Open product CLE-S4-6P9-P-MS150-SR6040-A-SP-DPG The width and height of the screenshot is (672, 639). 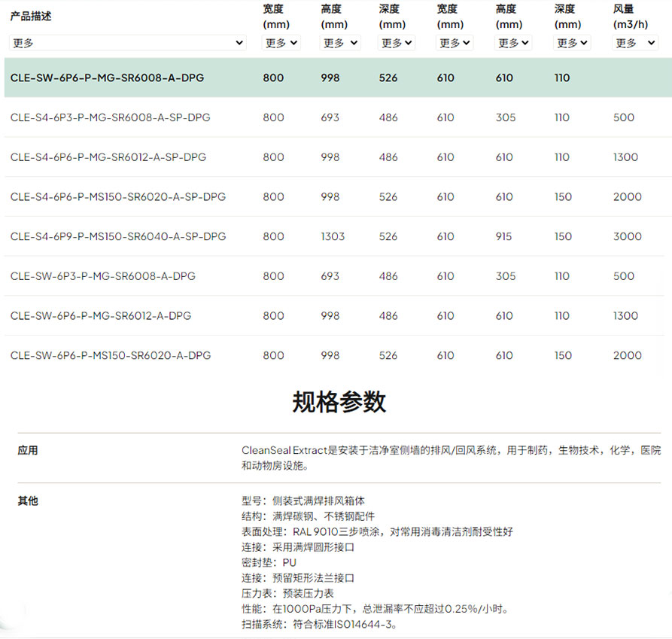[x=118, y=236]
